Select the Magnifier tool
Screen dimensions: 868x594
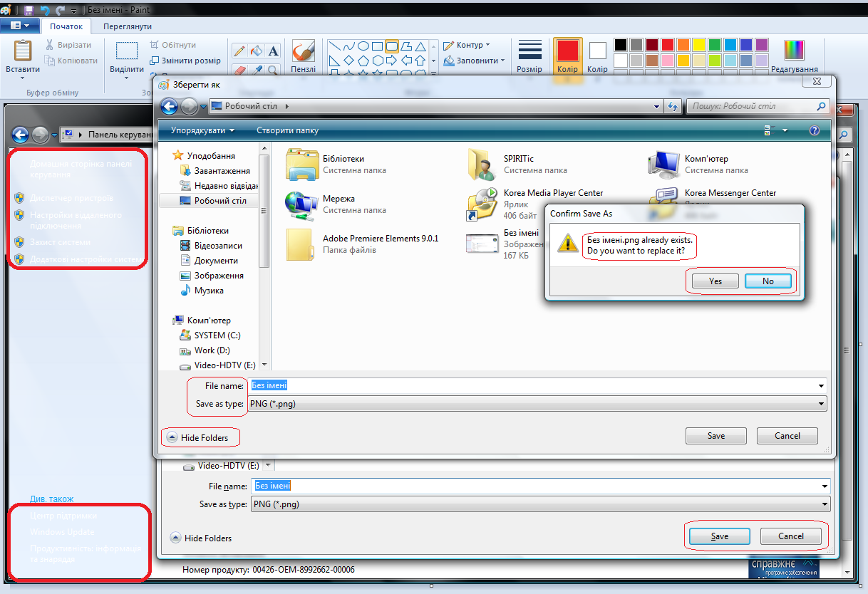click(x=274, y=69)
